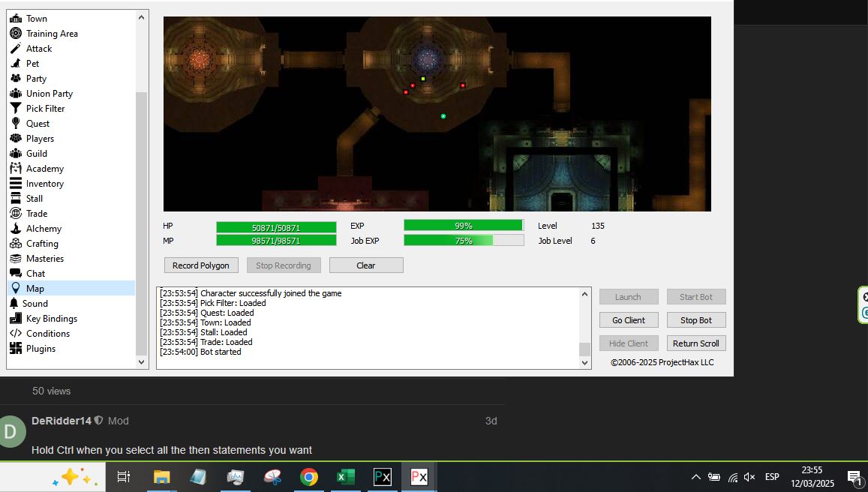Image resolution: width=868 pixels, height=492 pixels.
Task: Select the Training Area menu item
Action: point(52,34)
